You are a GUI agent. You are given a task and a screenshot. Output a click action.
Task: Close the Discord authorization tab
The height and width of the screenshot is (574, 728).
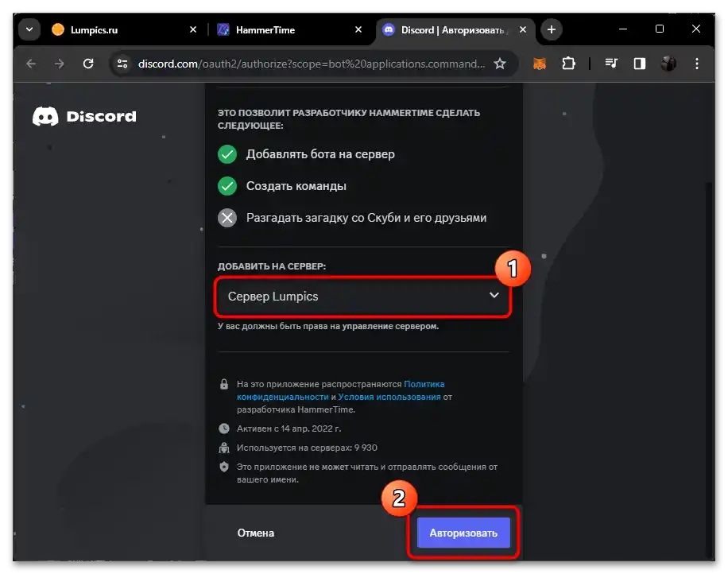[523, 29]
